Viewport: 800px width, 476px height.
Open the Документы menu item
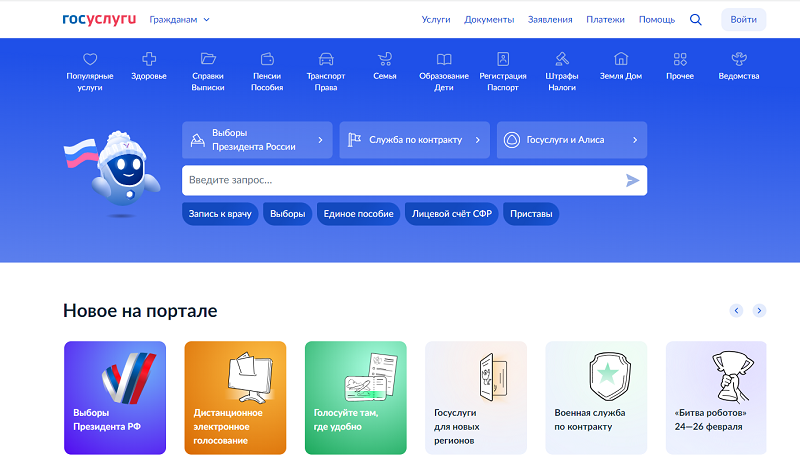point(489,19)
